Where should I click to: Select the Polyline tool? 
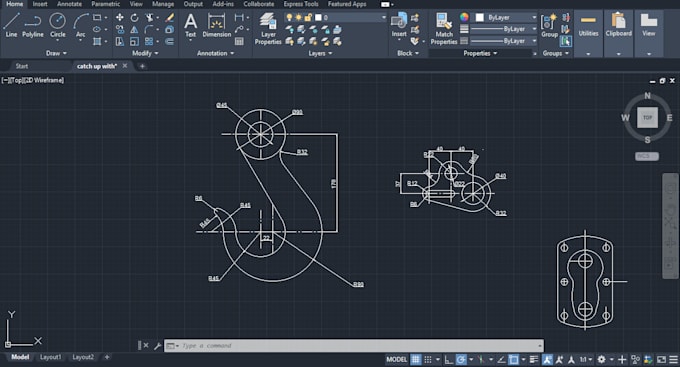click(x=33, y=25)
